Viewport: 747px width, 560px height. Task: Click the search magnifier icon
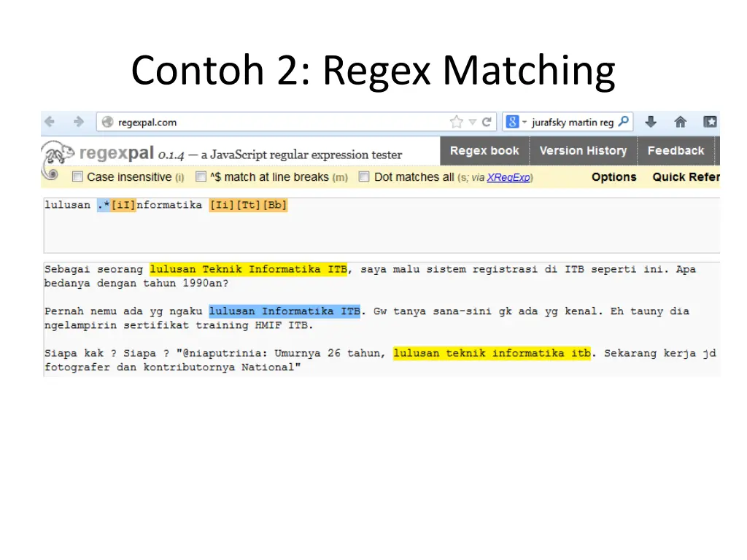click(624, 122)
